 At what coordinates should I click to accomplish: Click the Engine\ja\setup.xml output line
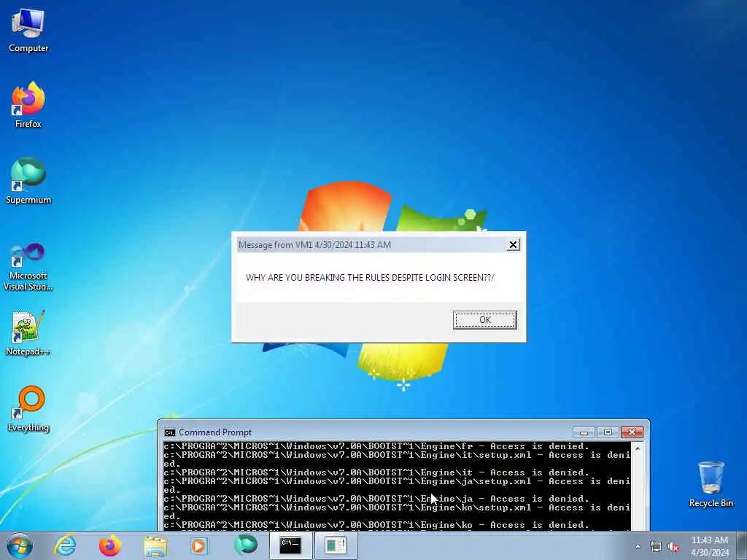(x=396, y=485)
